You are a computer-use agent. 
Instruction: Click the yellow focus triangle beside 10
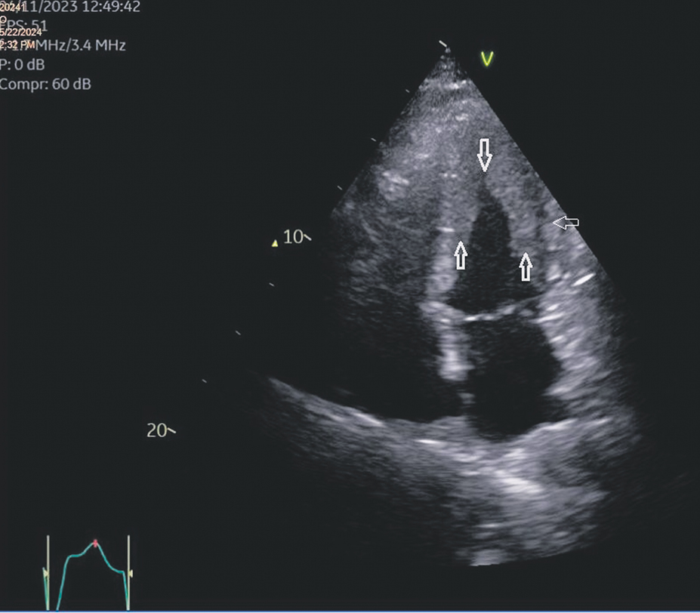(276, 243)
